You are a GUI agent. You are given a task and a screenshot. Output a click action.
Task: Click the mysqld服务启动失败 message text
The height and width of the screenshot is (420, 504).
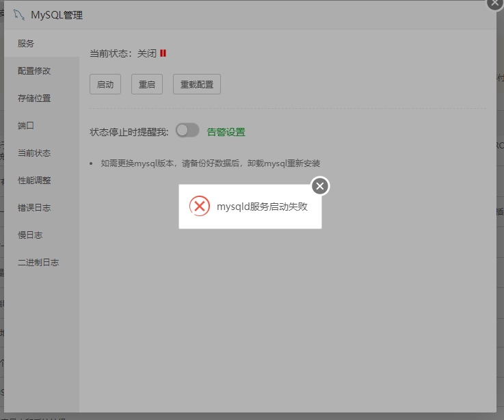(262, 207)
